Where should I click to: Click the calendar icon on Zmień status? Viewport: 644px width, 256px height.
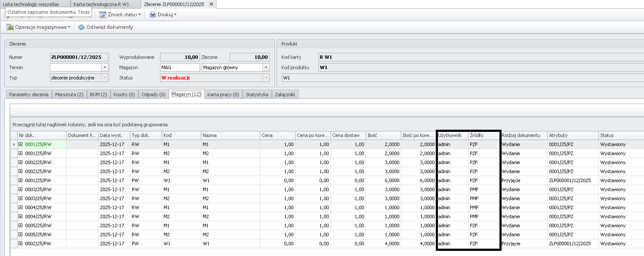pyautogui.click(x=103, y=15)
